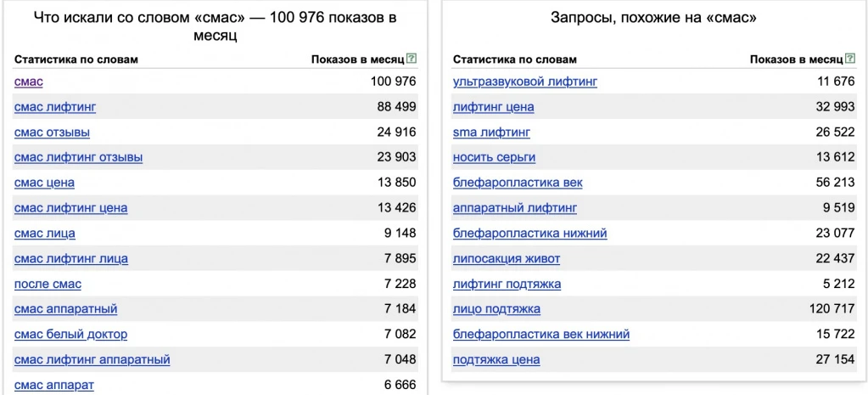Open the standalone «смас» keyword link
Screen dimensions: 868x395
click(28, 82)
